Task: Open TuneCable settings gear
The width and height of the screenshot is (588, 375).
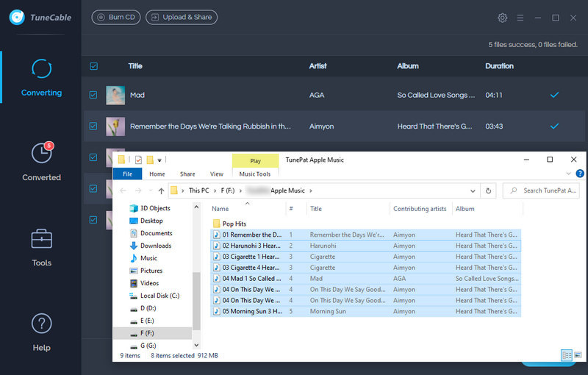Action: coord(502,18)
